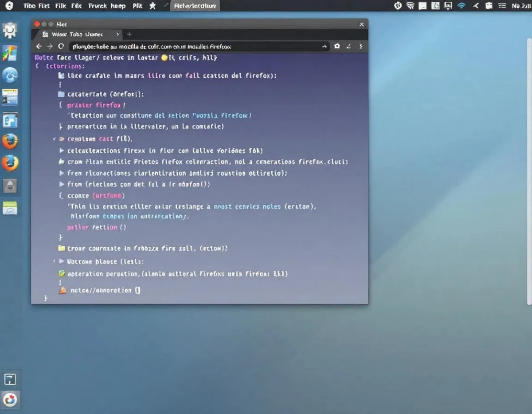Image resolution: width=532 pixels, height=414 pixels.
Task: Expand the 'Uotcone plauce' disclosure triangle
Action: point(62,261)
